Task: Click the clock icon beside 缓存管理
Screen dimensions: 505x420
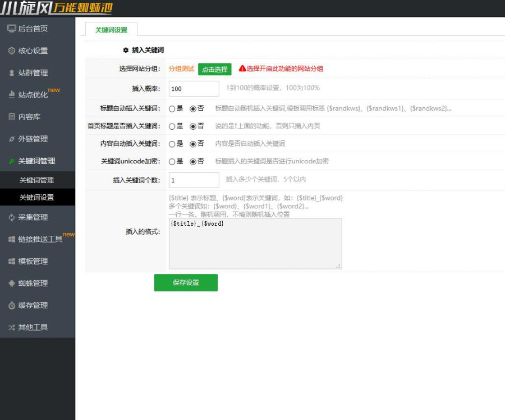Action: [x=11, y=305]
